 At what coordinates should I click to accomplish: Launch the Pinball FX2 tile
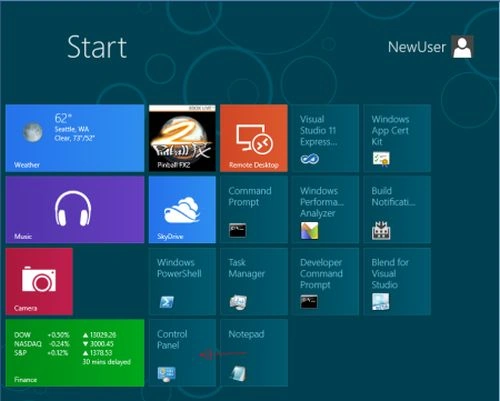click(182, 138)
